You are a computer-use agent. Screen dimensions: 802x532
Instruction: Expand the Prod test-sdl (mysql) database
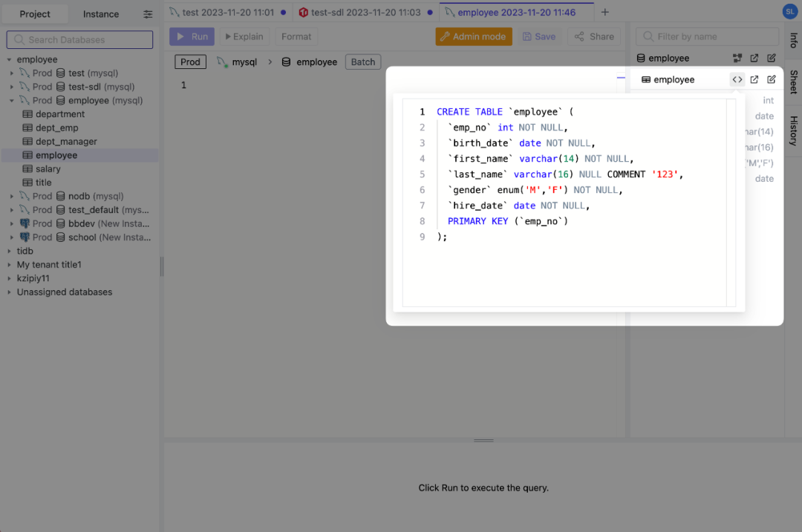pos(12,87)
